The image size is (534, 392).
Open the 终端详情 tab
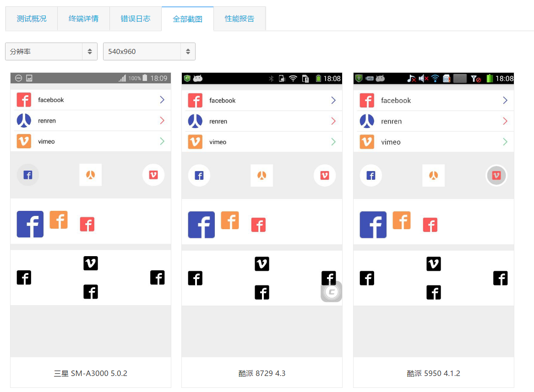coord(83,19)
